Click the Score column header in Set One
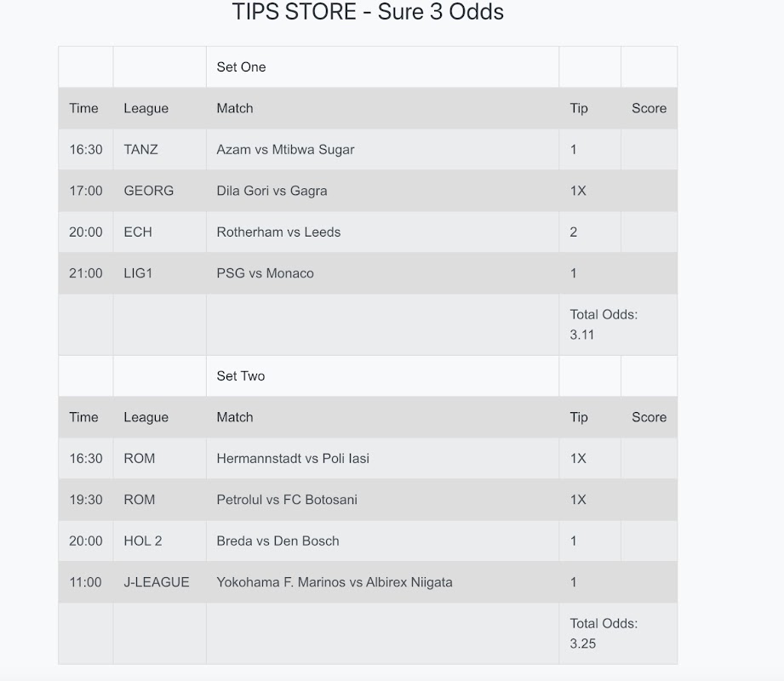The width and height of the screenshot is (784, 681). 649,108
